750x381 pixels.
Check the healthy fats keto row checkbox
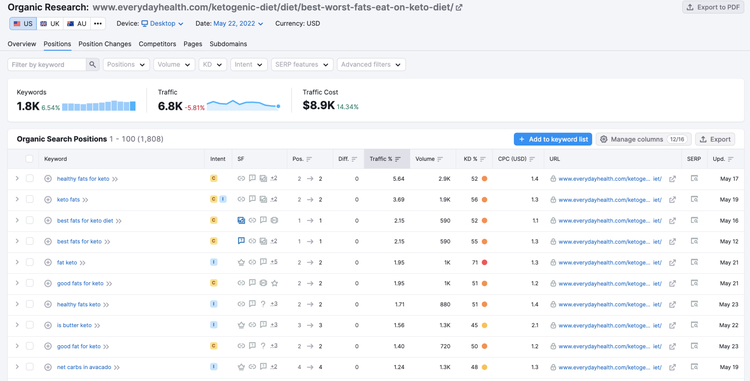(x=30, y=304)
